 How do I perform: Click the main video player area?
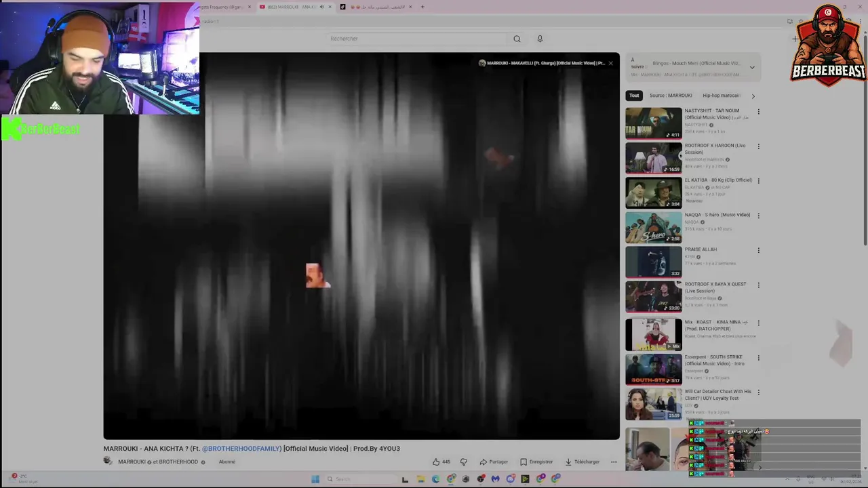click(x=361, y=246)
